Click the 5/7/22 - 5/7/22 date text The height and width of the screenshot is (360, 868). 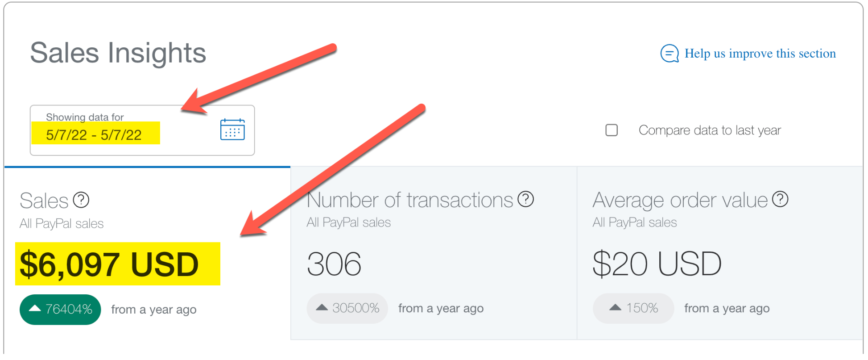point(94,135)
